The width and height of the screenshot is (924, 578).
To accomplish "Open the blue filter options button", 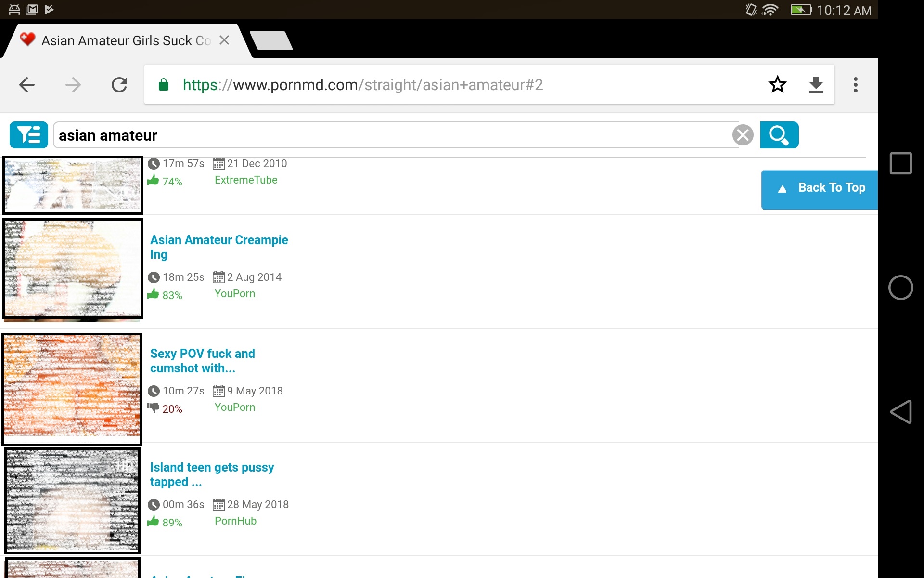I will coord(29,135).
